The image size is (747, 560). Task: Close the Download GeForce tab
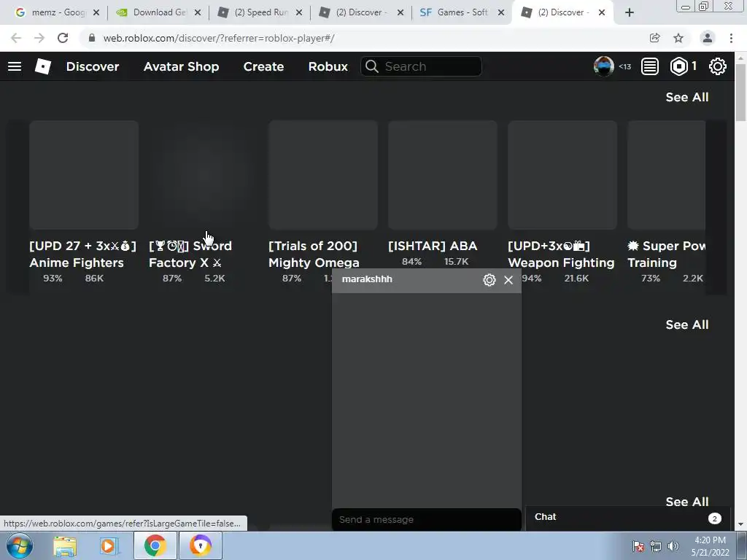[x=198, y=13]
